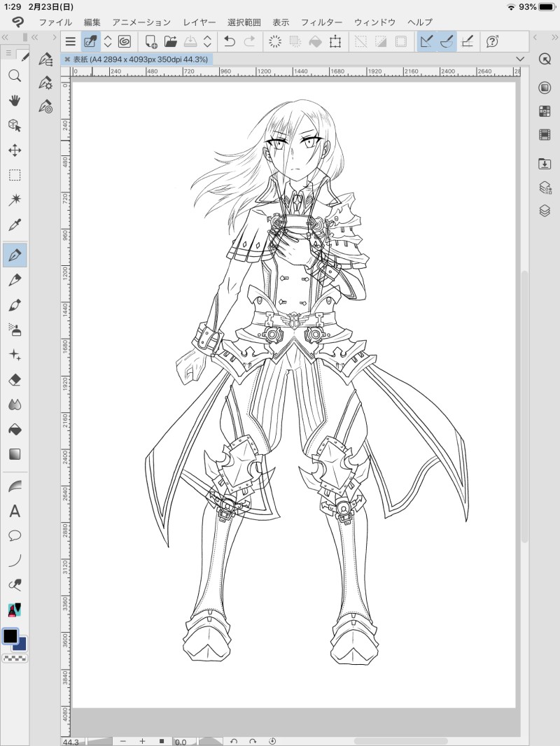The height and width of the screenshot is (746, 560).
Task: Open the canvas tab list dropdown chevron
Action: tap(520, 59)
